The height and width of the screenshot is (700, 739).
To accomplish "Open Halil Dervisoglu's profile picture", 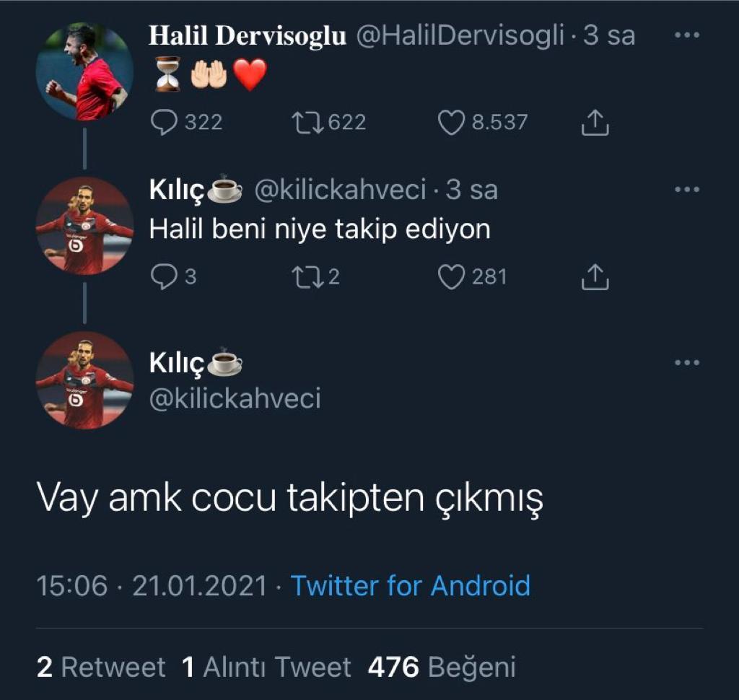I will 84,71.
